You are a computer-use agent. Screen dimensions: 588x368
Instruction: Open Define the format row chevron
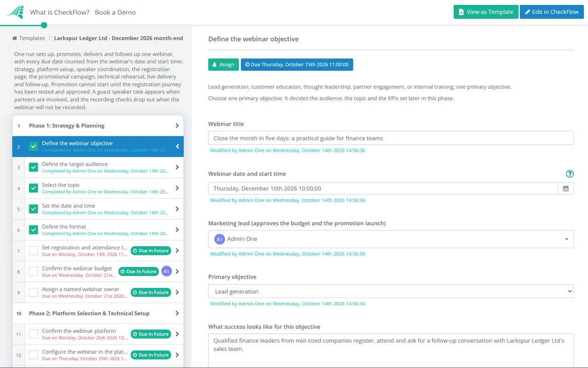tap(177, 230)
